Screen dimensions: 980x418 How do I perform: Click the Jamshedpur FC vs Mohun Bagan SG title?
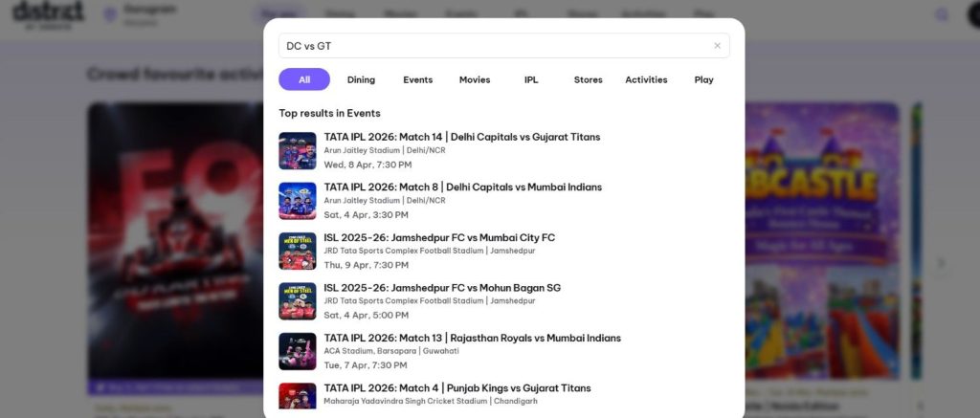click(x=442, y=288)
